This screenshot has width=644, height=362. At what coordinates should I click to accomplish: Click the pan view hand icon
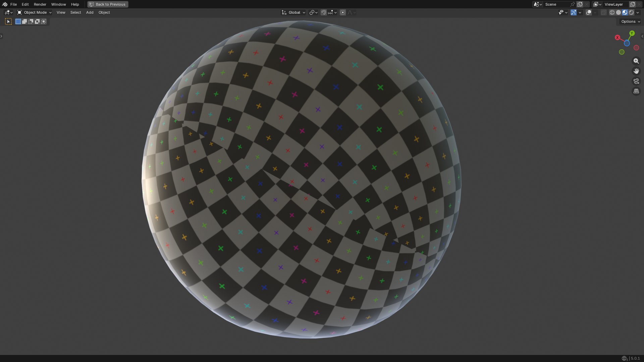tap(636, 71)
